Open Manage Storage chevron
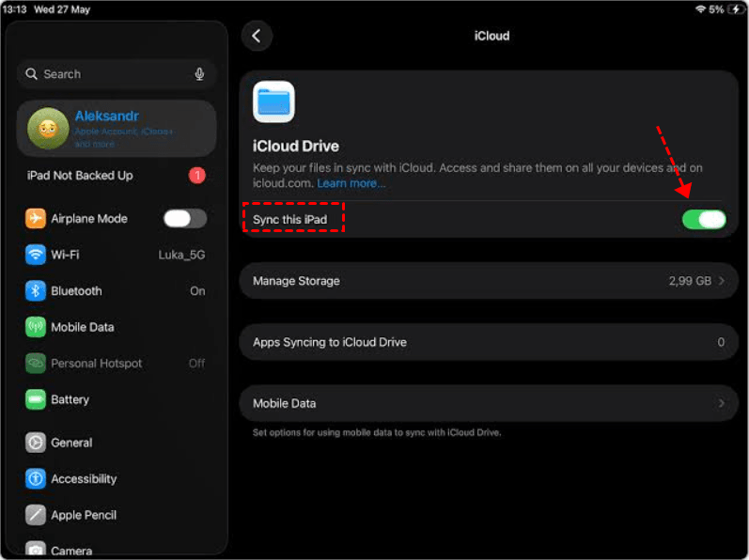This screenshot has height=560, width=749. click(722, 281)
